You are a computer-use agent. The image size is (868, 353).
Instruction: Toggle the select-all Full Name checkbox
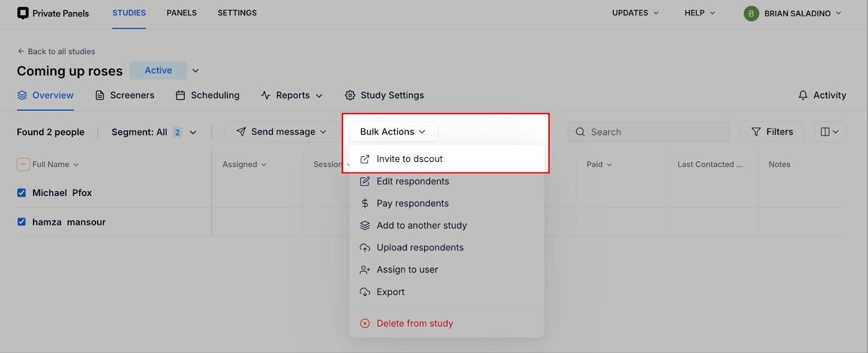tap(23, 165)
